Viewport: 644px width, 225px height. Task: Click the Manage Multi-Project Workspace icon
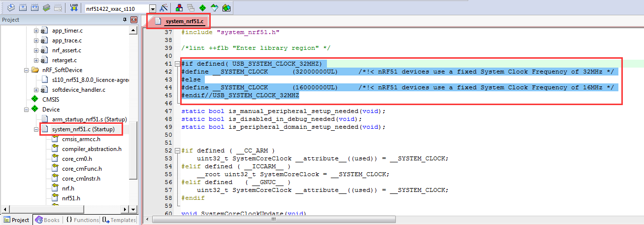click(191, 8)
